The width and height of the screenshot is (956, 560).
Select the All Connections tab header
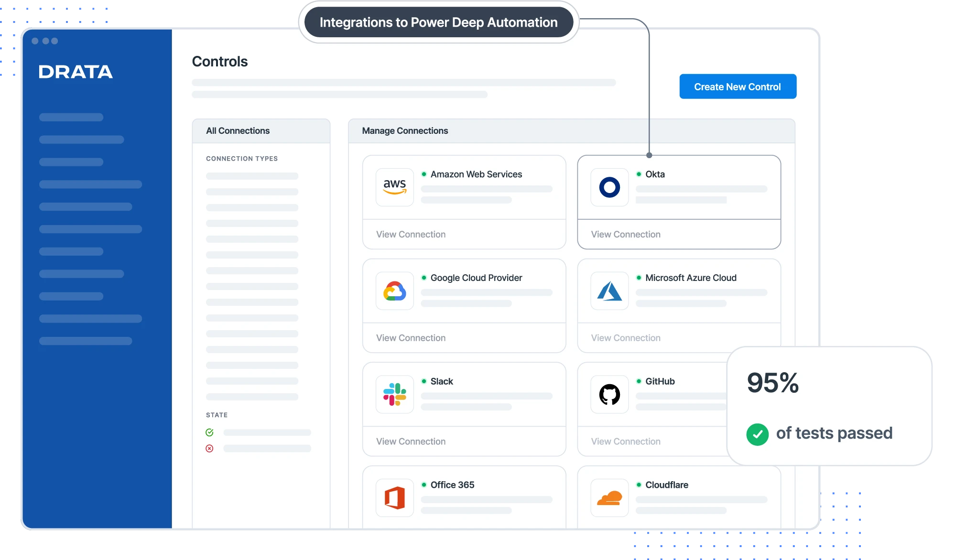238,130
